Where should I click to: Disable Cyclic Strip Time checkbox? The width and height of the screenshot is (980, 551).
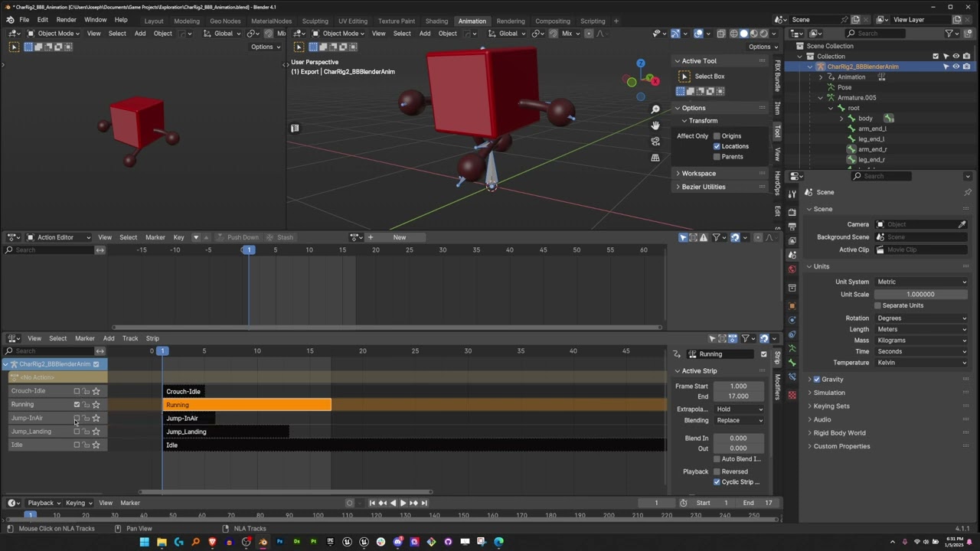click(x=717, y=482)
